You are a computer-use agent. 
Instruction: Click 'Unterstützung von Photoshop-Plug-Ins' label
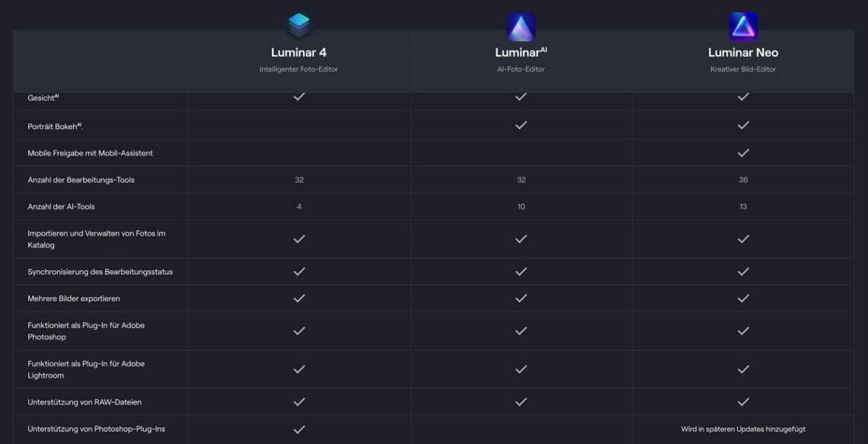[x=97, y=429]
